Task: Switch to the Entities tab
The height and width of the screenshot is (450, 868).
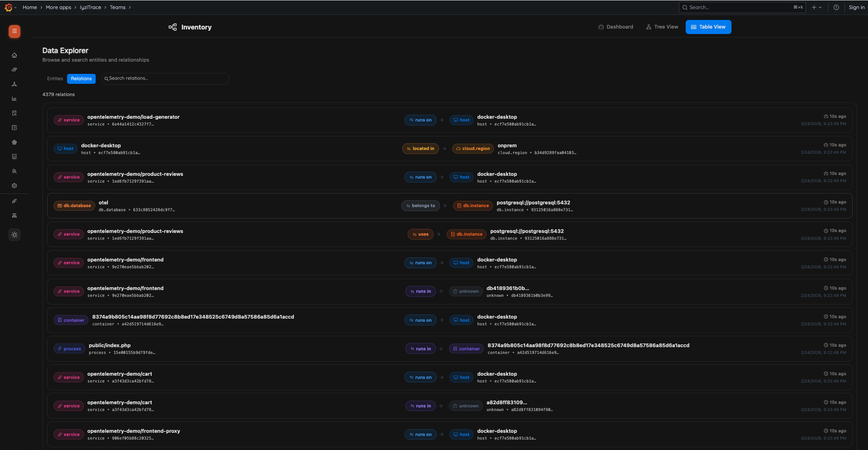Action: (x=55, y=78)
